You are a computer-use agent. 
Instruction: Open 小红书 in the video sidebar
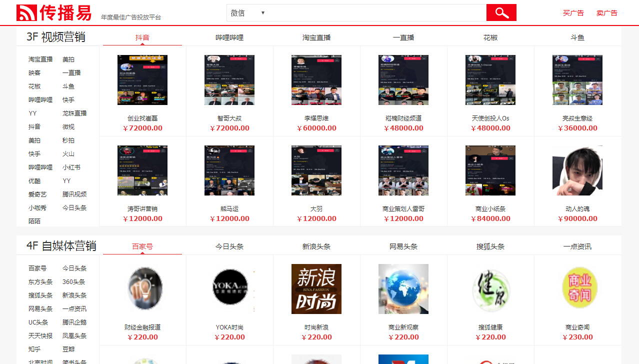pyautogui.click(x=71, y=167)
